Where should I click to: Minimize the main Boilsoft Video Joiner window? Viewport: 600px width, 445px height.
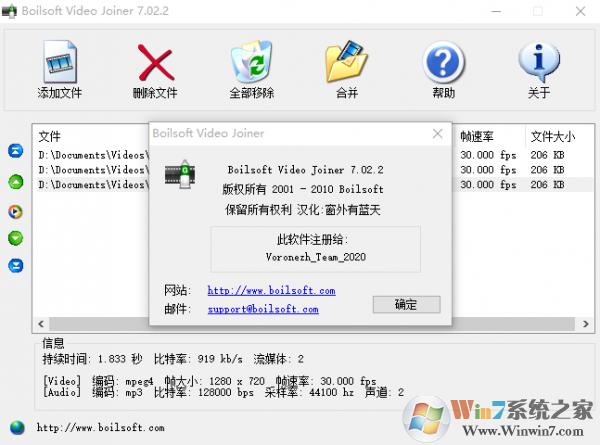pos(496,11)
